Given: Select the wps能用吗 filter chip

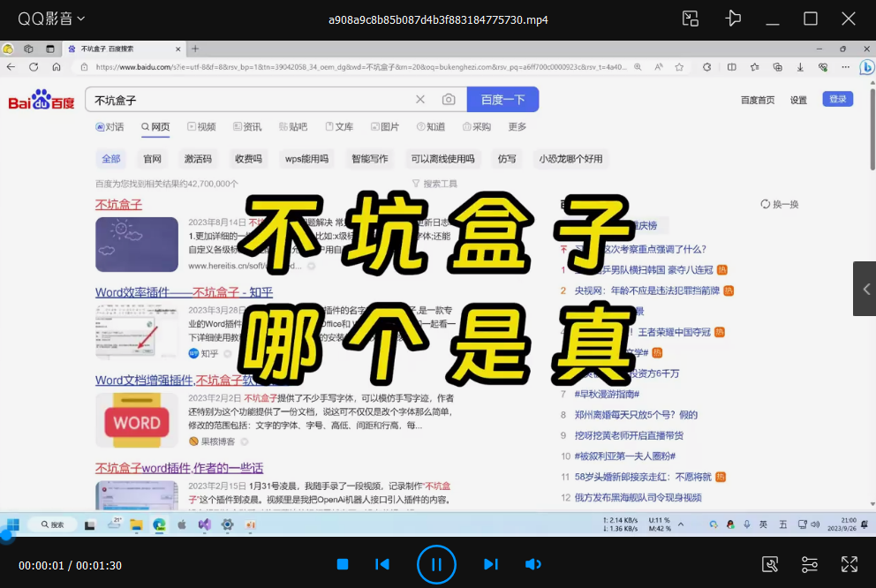Looking at the screenshot, I should [306, 159].
